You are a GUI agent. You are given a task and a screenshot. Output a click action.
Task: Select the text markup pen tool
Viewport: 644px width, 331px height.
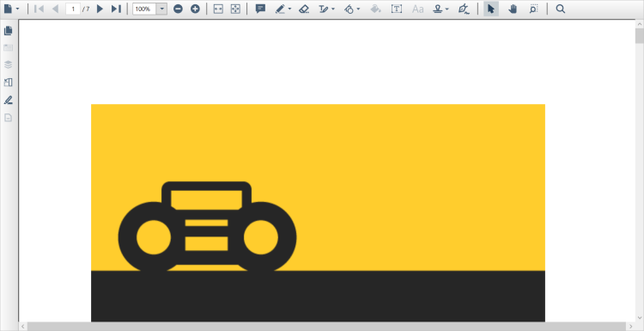(324, 9)
